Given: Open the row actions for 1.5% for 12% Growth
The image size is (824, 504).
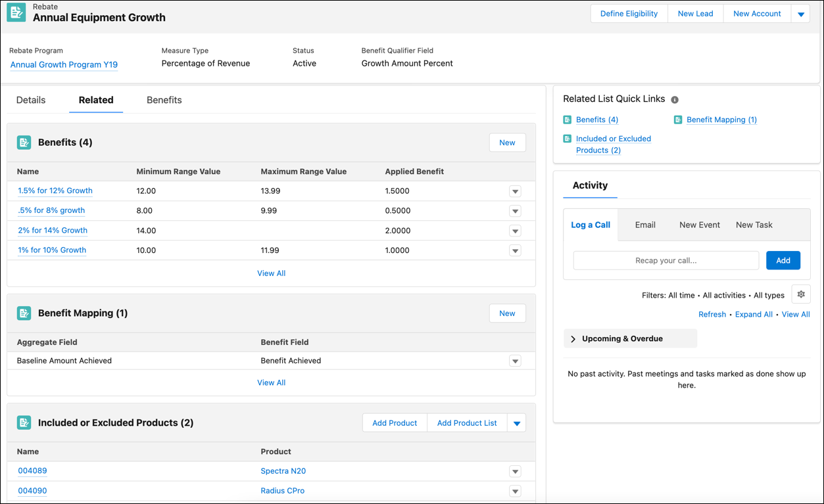Looking at the screenshot, I should 515,191.
